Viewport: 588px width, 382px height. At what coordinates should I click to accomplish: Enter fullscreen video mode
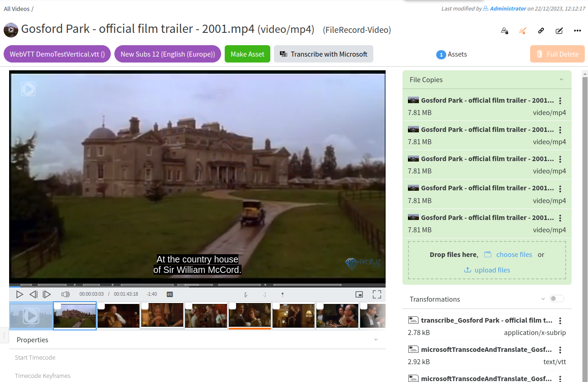click(x=377, y=294)
